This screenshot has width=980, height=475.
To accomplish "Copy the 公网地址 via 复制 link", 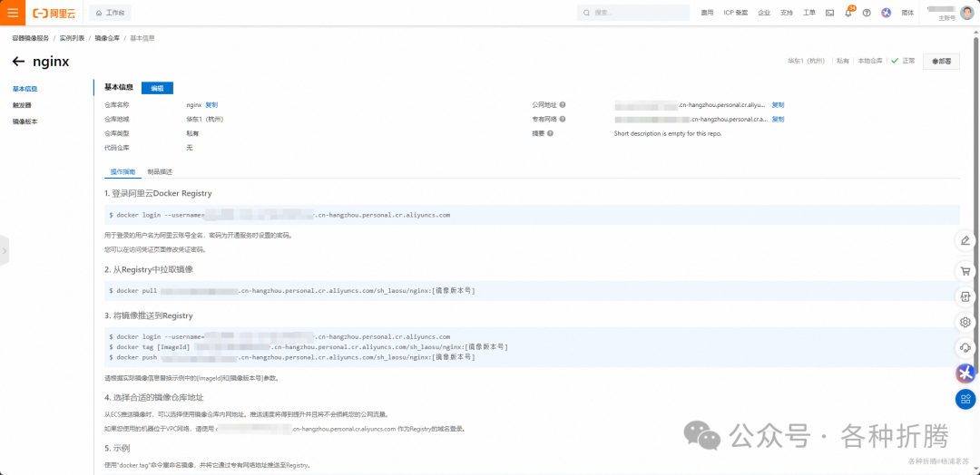I will tap(778, 105).
